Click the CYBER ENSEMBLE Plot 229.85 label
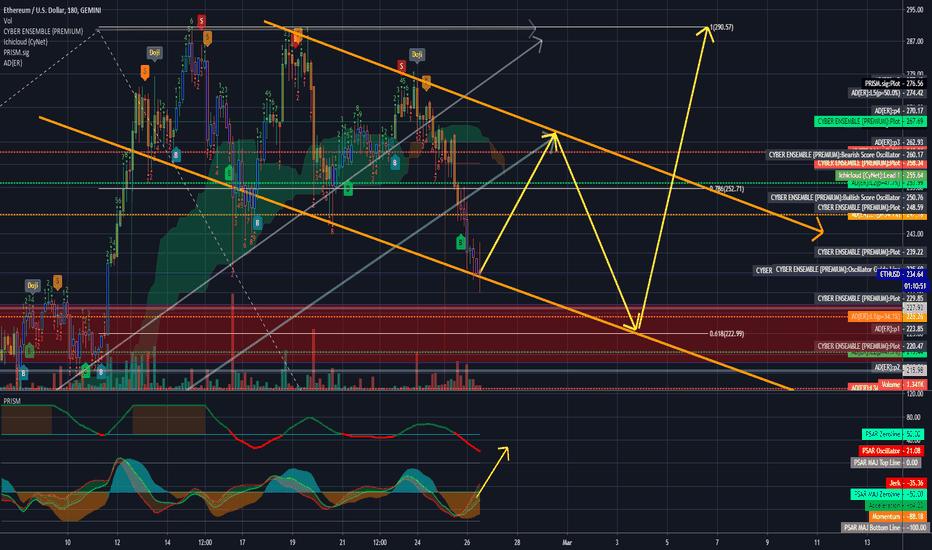This screenshot has height=550, width=932. tap(870, 298)
